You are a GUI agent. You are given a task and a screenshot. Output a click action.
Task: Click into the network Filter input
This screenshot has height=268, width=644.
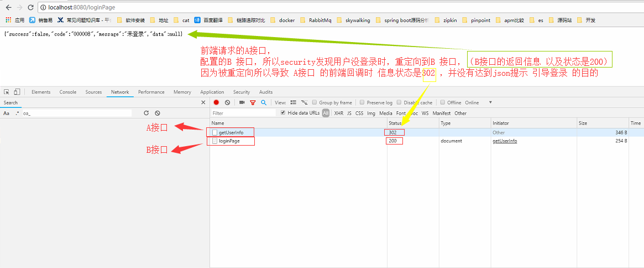tap(243, 113)
